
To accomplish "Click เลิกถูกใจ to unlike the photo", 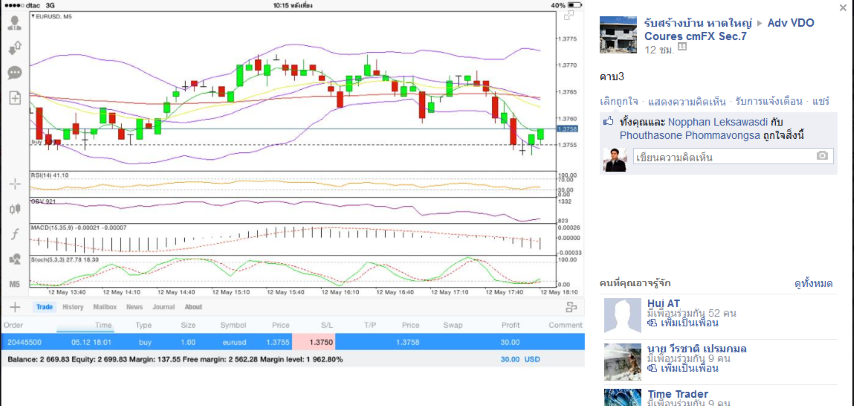I will tap(619, 101).
